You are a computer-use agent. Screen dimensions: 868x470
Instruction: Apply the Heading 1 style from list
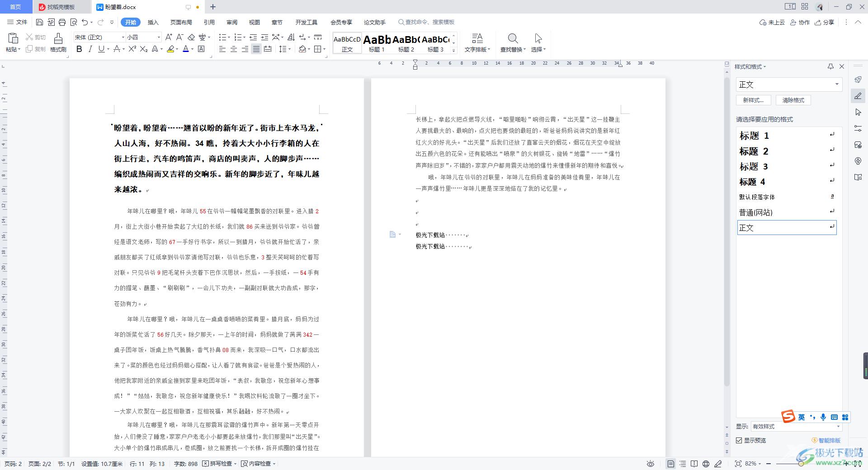tap(787, 136)
